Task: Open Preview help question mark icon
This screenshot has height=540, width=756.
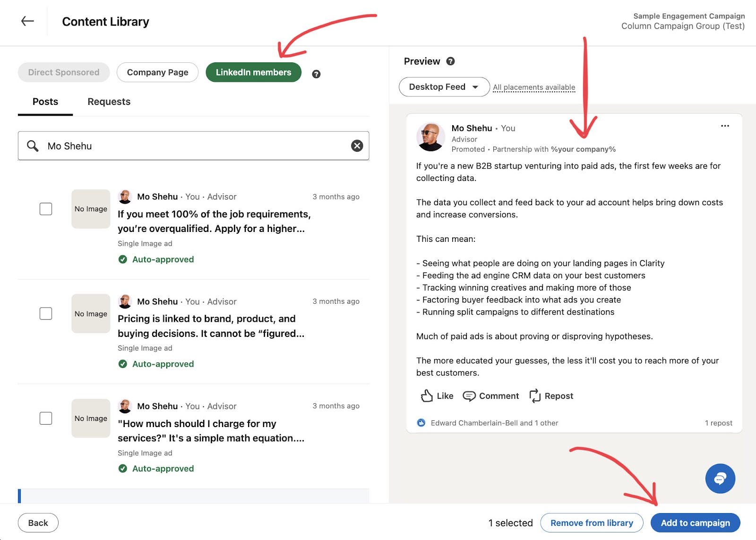Action: pyautogui.click(x=450, y=61)
